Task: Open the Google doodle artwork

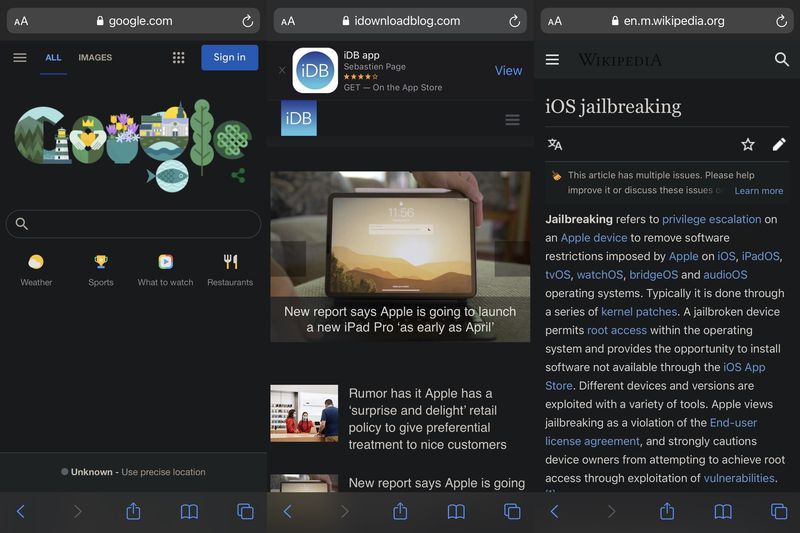Action: tap(133, 145)
